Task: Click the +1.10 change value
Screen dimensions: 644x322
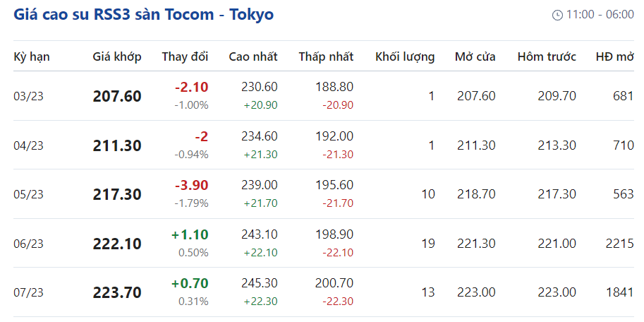Action: click(190, 234)
